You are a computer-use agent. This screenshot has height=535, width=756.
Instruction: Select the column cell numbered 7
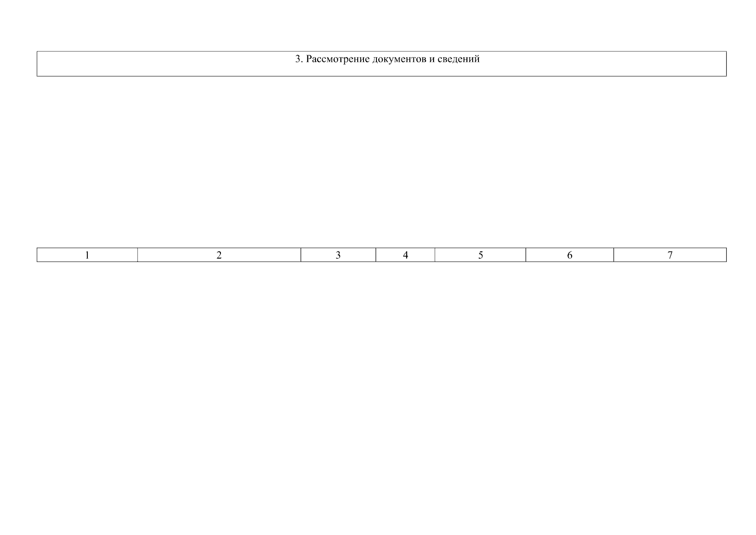coord(670,255)
